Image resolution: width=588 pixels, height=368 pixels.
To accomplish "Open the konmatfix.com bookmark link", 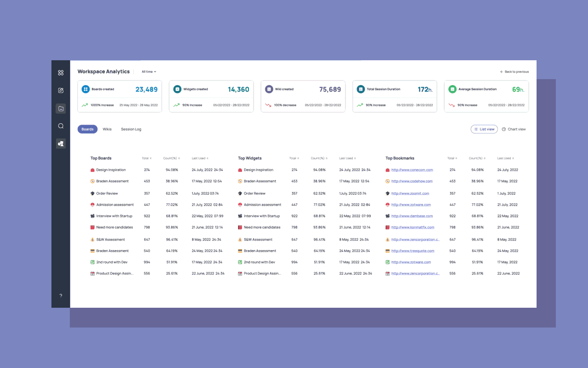I will click(x=413, y=227).
